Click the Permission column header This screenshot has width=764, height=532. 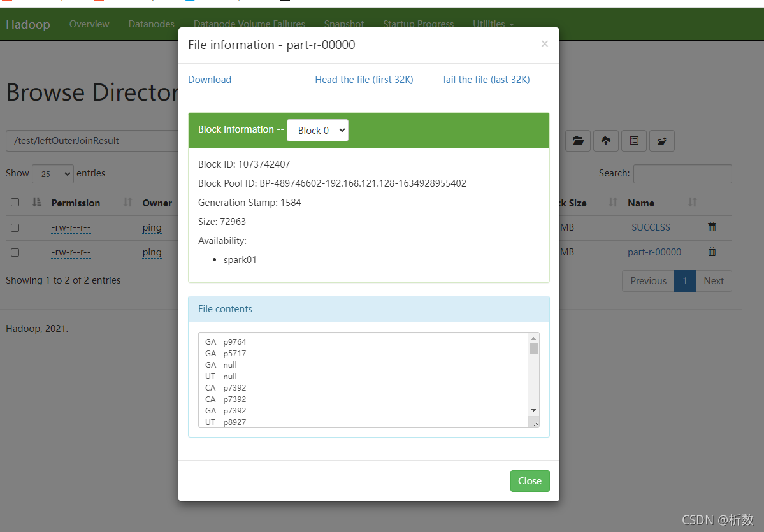click(x=76, y=203)
